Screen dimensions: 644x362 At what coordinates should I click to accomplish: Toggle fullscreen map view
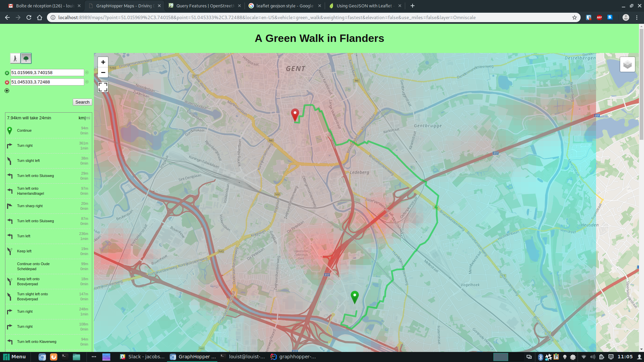[x=103, y=87]
